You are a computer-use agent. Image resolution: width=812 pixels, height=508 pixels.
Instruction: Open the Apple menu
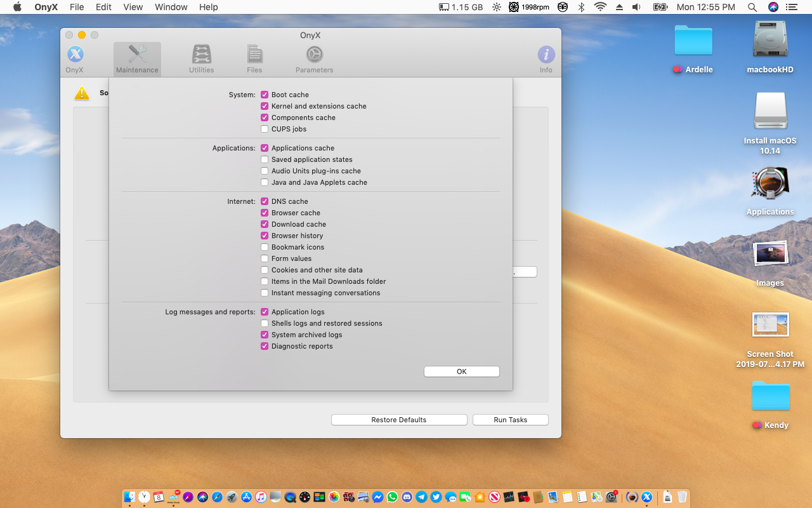pos(17,7)
